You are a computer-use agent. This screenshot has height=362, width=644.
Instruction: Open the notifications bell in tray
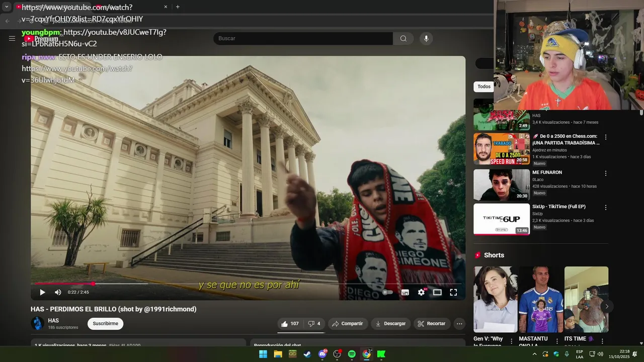pos(635,354)
